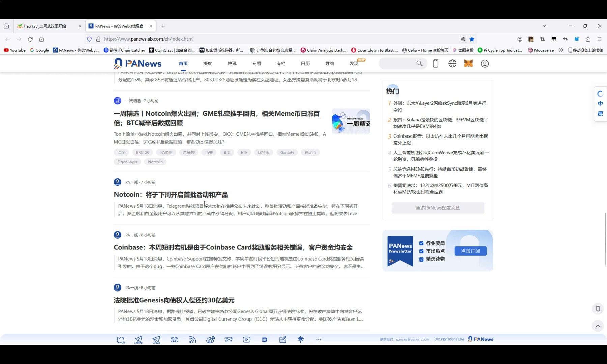
Task: Open hot article about CoreWeave funding
Action: pos(441,156)
